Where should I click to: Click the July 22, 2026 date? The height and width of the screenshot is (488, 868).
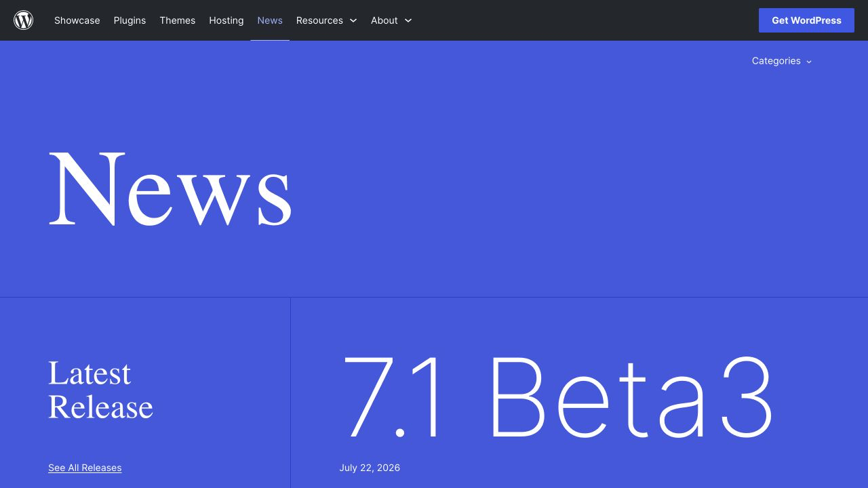tap(370, 468)
